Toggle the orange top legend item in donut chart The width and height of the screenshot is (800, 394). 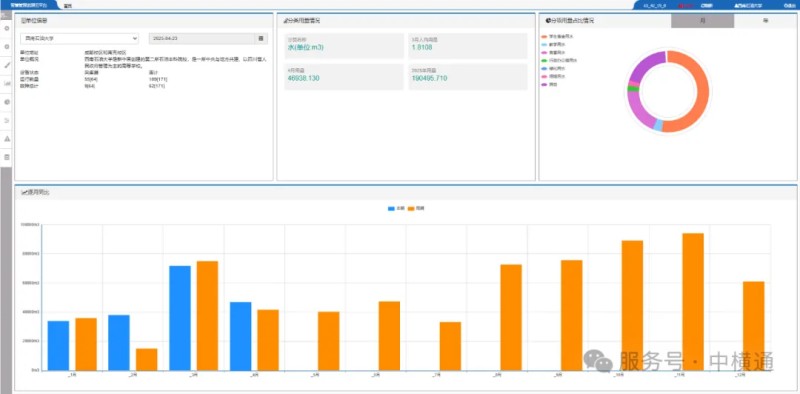tap(557, 37)
